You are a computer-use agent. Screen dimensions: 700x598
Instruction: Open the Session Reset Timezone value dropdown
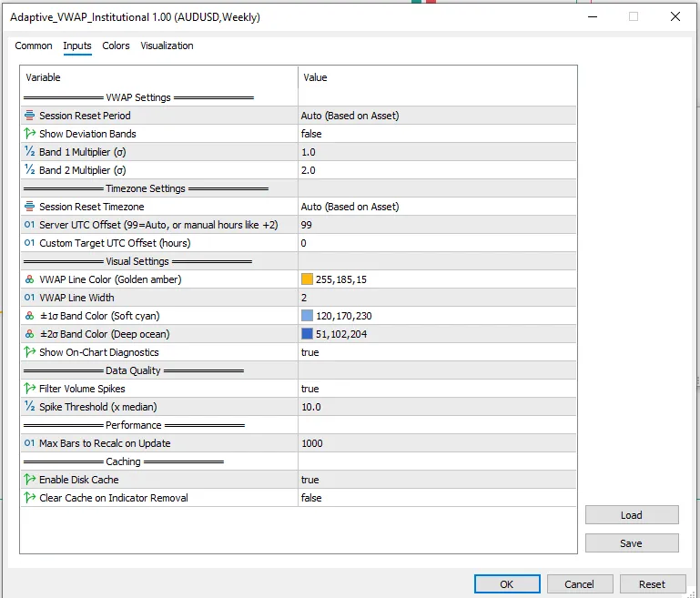[x=437, y=207]
